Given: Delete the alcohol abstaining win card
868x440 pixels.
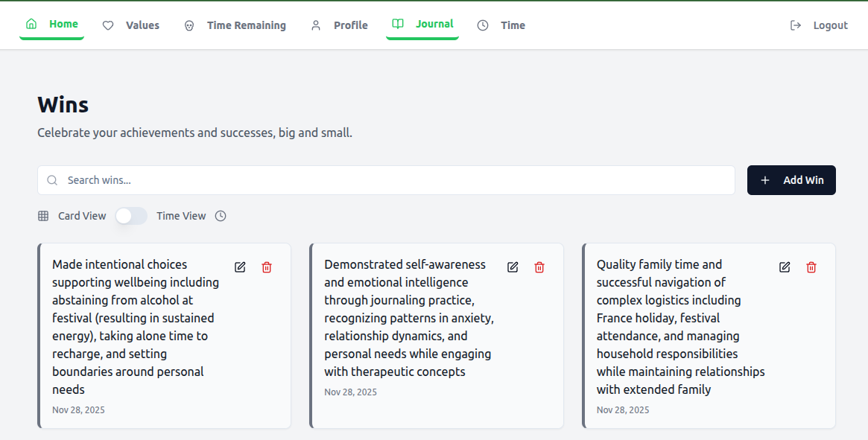Looking at the screenshot, I should 267,267.
